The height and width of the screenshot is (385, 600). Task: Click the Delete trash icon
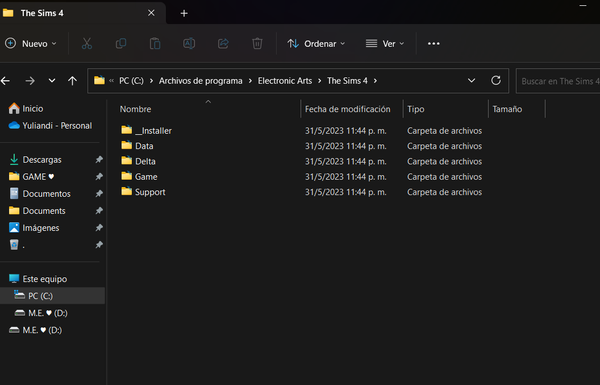[257, 44]
